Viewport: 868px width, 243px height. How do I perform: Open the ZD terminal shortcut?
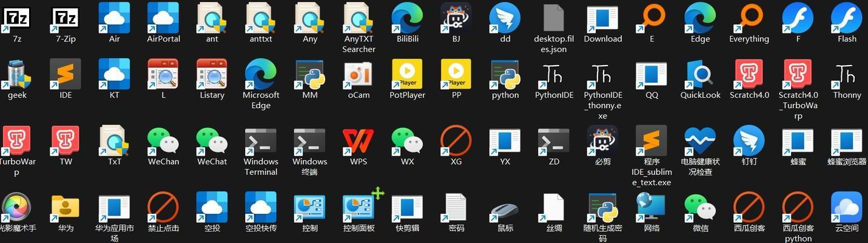pyautogui.click(x=554, y=141)
